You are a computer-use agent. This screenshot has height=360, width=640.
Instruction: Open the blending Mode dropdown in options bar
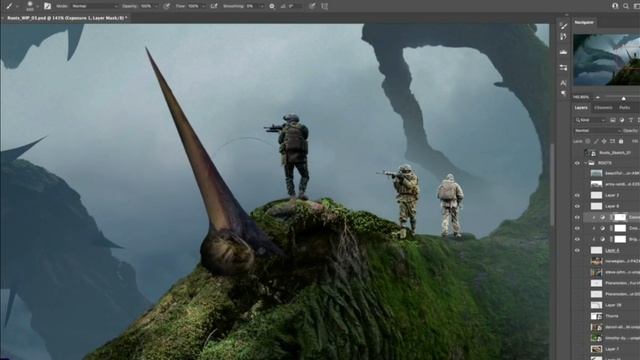pyautogui.click(x=95, y=6)
